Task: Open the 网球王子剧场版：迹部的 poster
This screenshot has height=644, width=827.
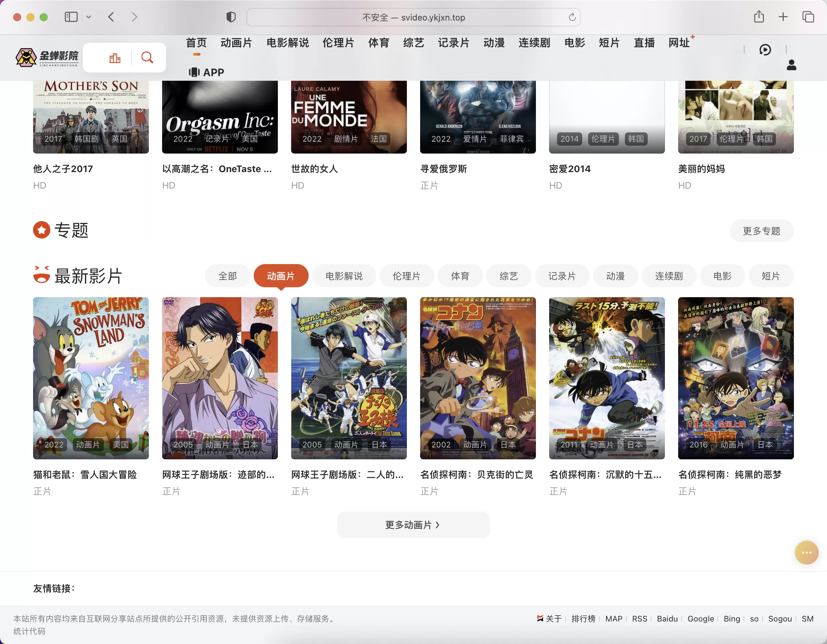Action: click(x=220, y=378)
